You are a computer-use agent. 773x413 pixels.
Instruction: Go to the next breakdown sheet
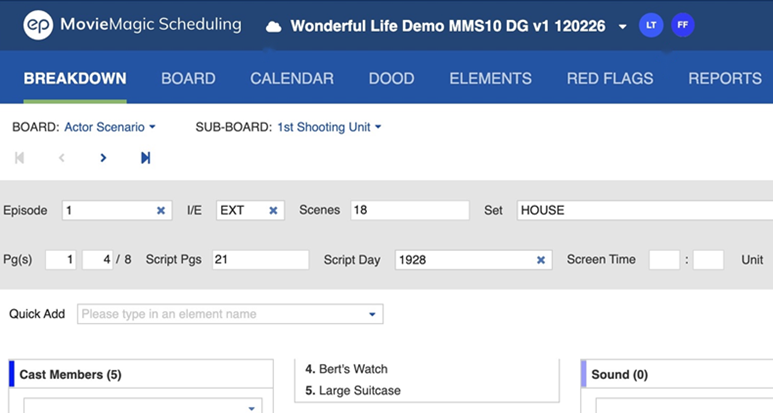[x=103, y=158]
